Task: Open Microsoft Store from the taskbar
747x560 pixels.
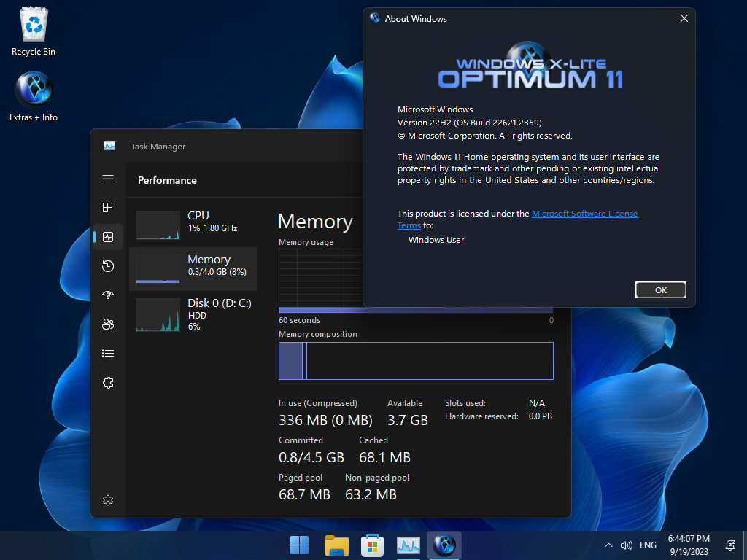Action: point(372,545)
